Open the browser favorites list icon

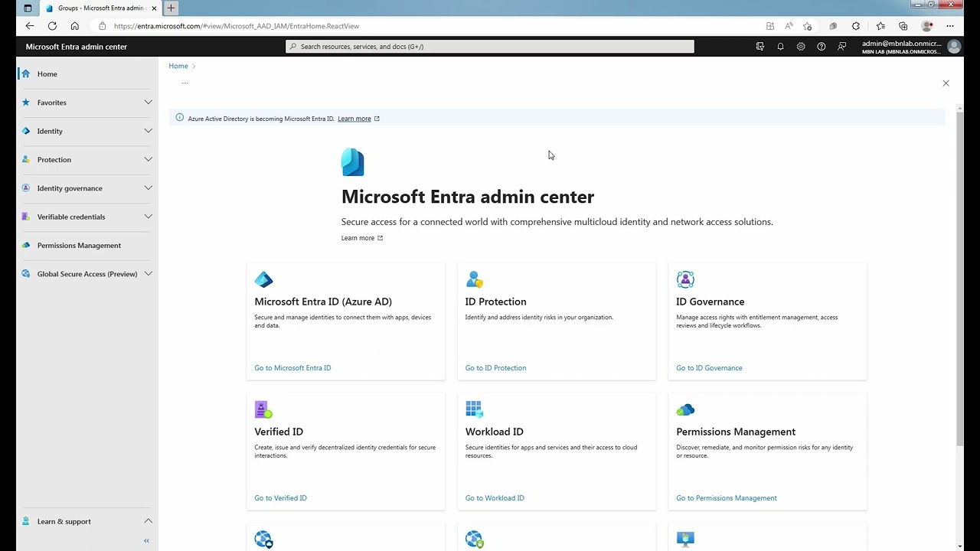coord(880,26)
